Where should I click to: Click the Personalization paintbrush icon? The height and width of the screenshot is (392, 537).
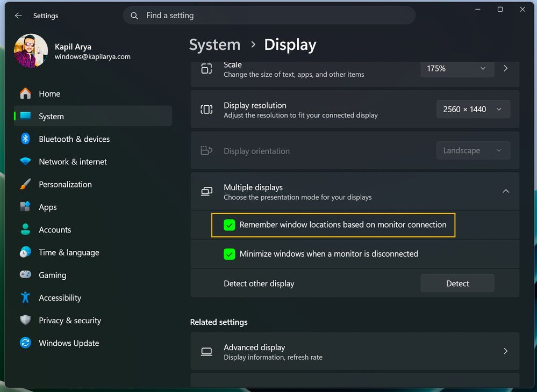tap(25, 184)
